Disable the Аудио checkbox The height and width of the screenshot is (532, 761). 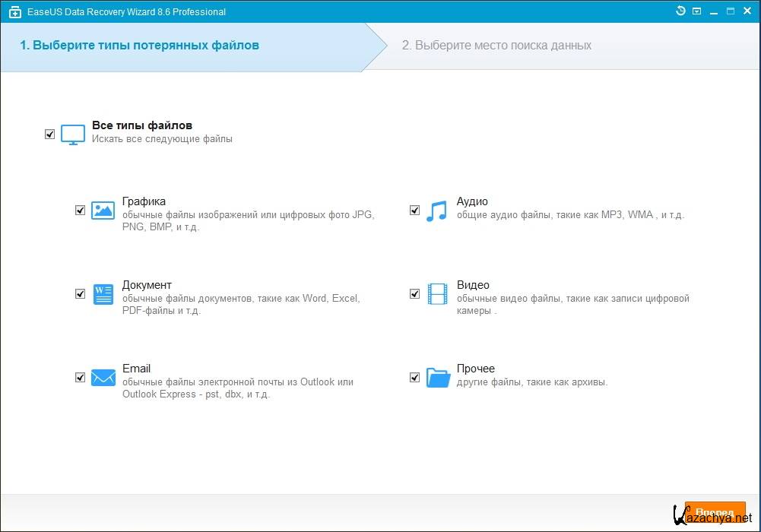click(x=415, y=211)
